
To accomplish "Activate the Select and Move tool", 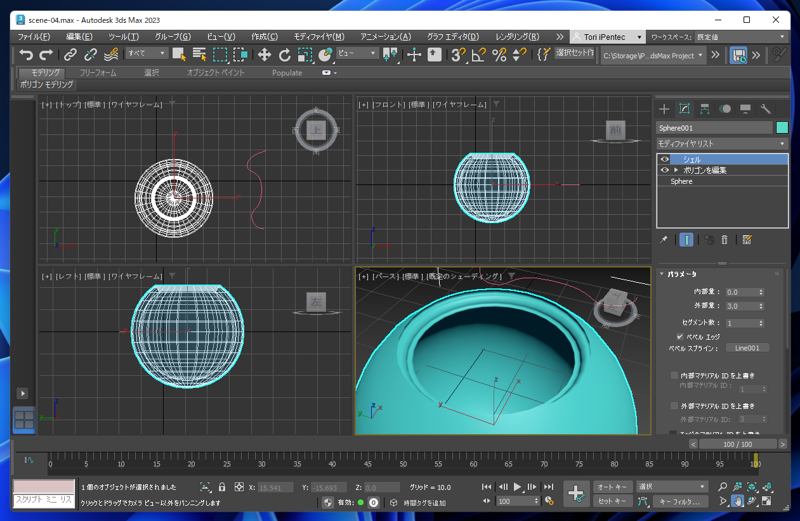I will 264,55.
